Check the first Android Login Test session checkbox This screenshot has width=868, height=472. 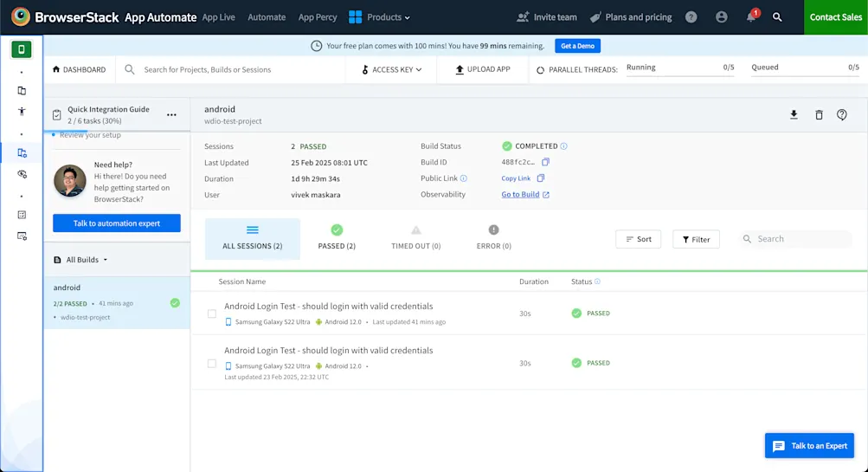click(x=212, y=314)
